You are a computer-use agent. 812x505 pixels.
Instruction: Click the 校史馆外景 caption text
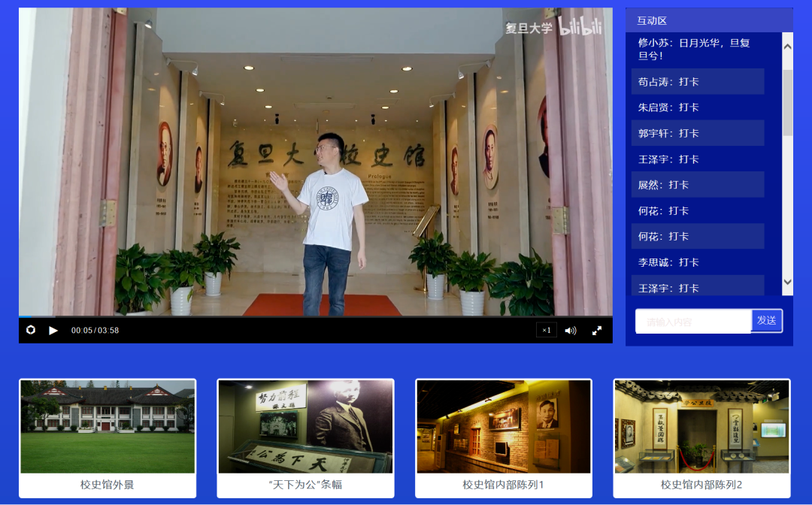point(108,485)
